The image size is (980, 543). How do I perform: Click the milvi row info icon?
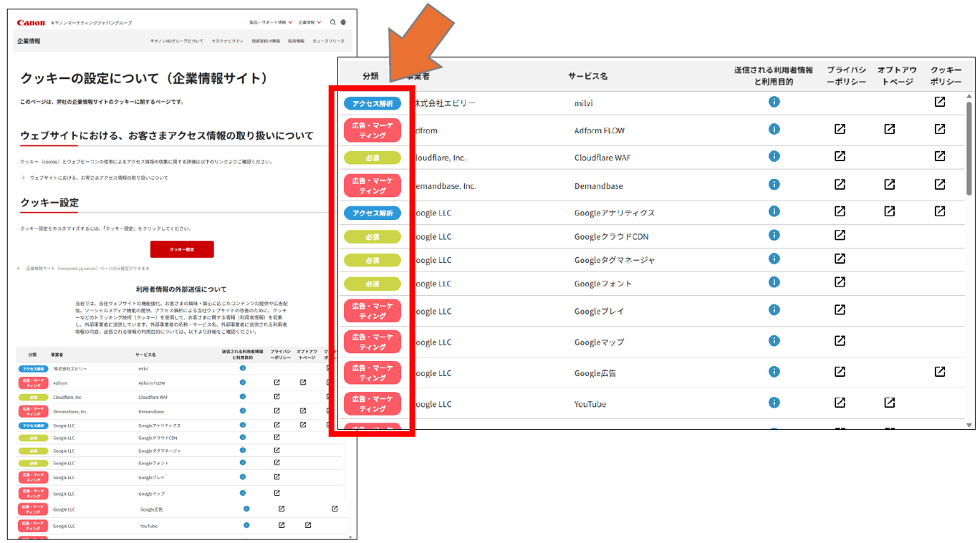[774, 102]
